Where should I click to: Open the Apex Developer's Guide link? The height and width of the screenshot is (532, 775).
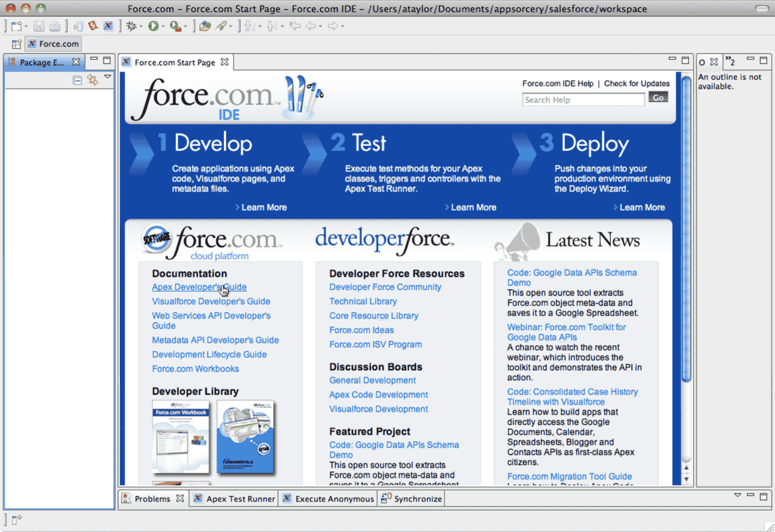pos(199,288)
